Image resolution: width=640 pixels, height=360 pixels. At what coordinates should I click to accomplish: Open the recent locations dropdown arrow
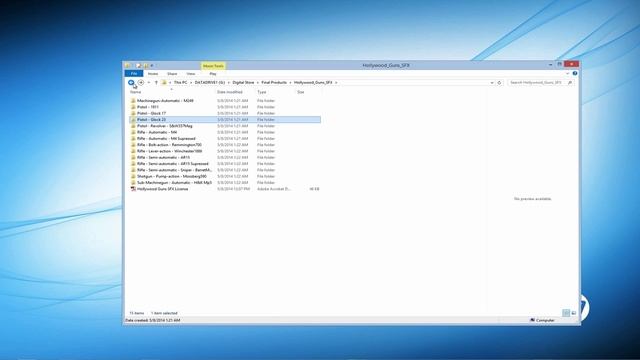149,83
